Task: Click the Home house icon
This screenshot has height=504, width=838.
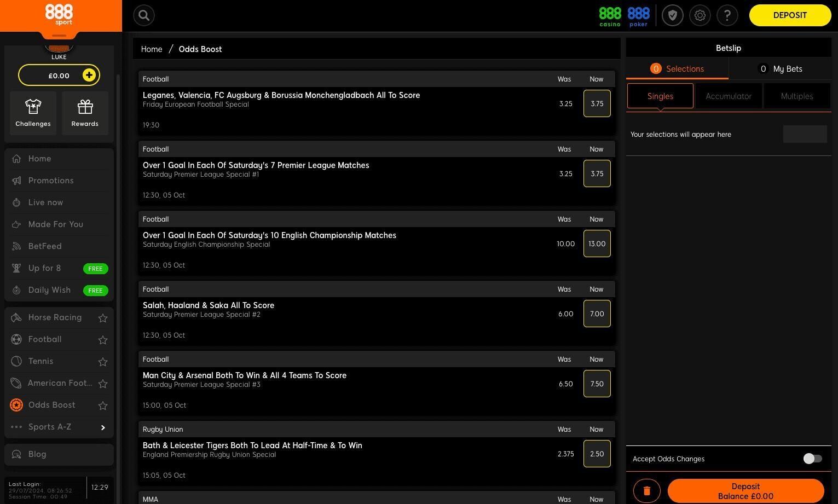Action: (16, 159)
